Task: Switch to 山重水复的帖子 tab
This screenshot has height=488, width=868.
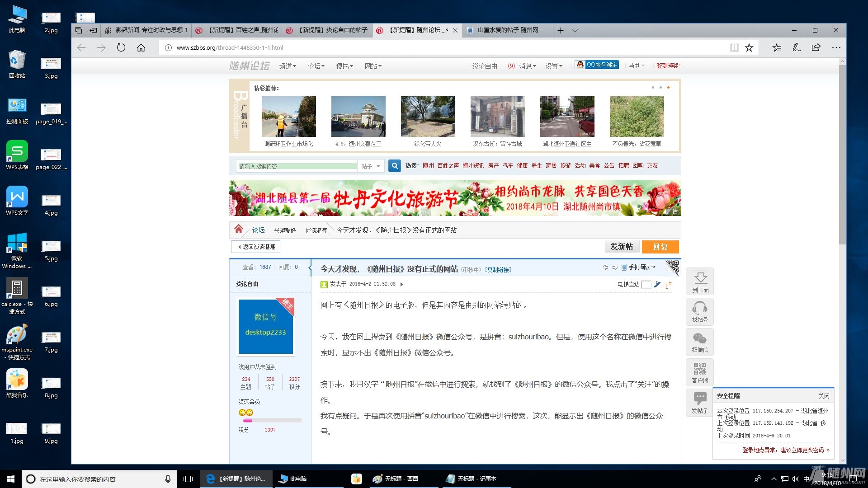Action: [x=508, y=30]
